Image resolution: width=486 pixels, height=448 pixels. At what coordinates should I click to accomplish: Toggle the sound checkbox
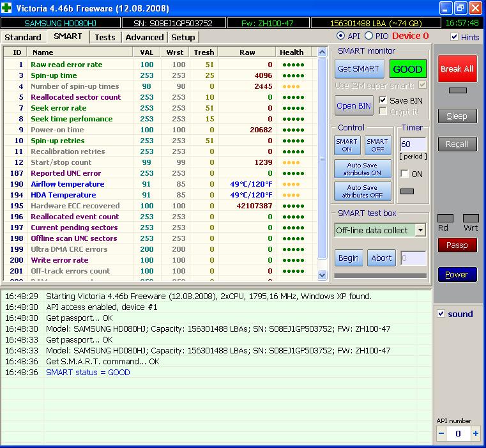(x=441, y=313)
